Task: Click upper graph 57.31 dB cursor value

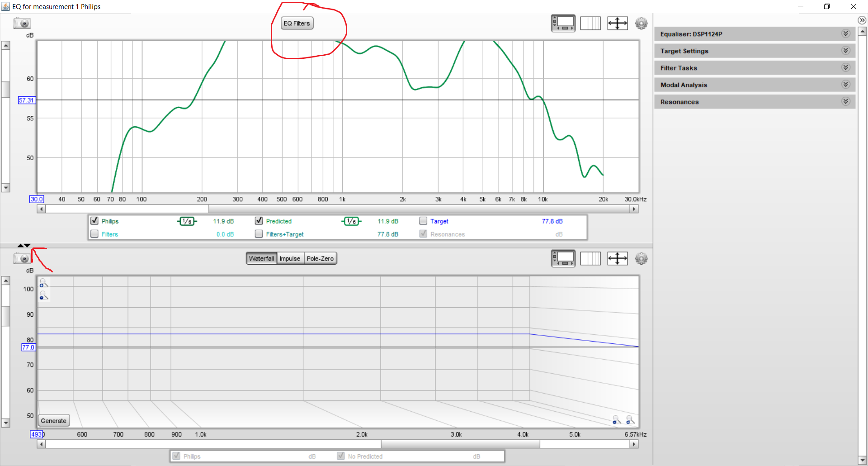Action: [x=26, y=100]
